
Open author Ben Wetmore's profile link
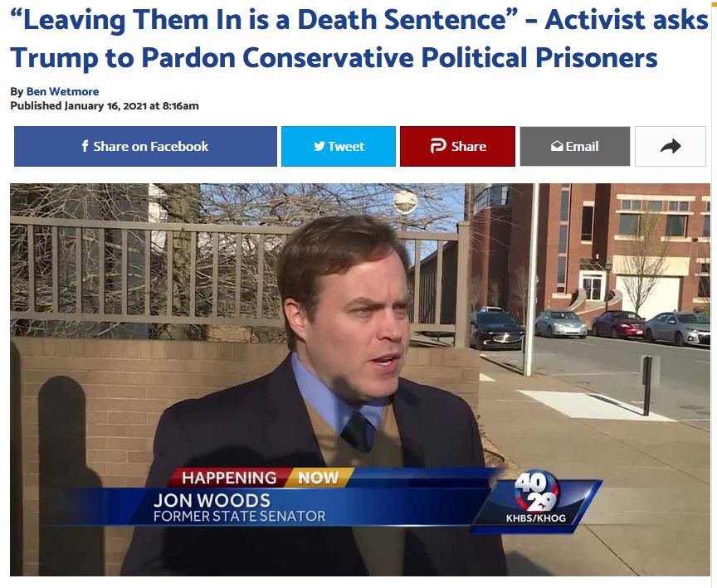click(x=62, y=91)
